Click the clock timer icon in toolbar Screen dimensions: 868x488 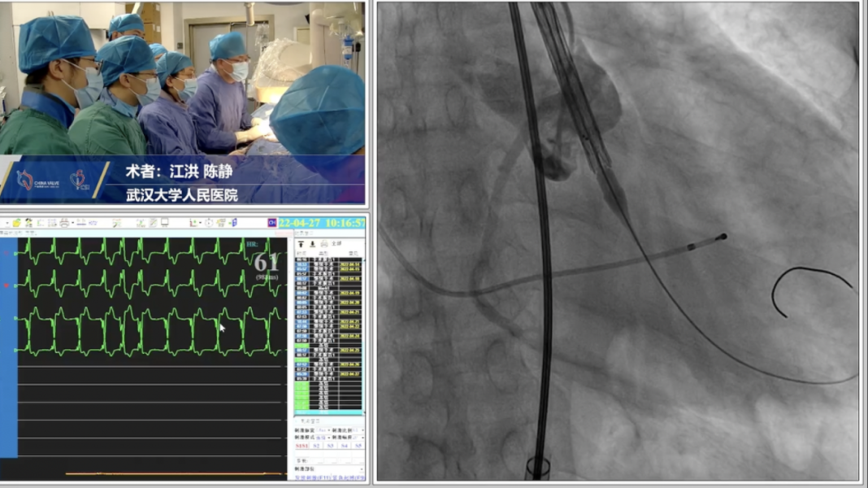pos(209,223)
